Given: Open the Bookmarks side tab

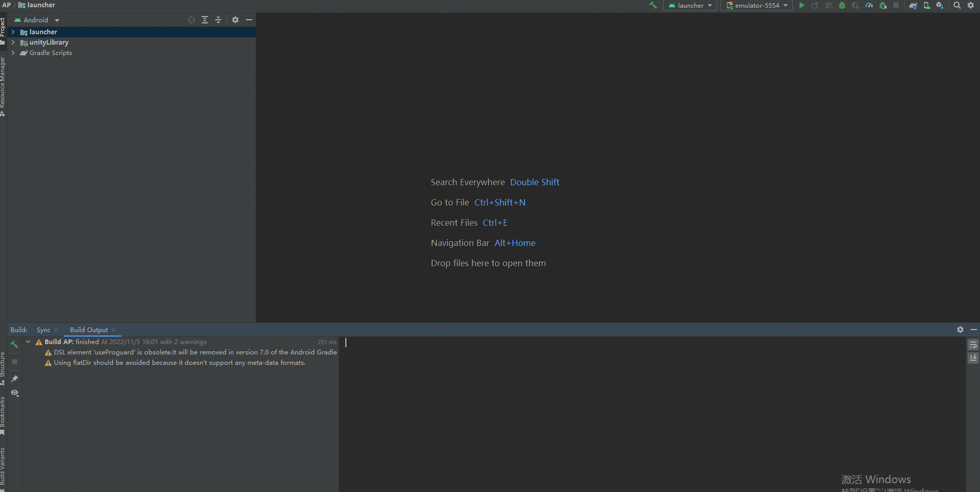Looking at the screenshot, I should click(3, 416).
